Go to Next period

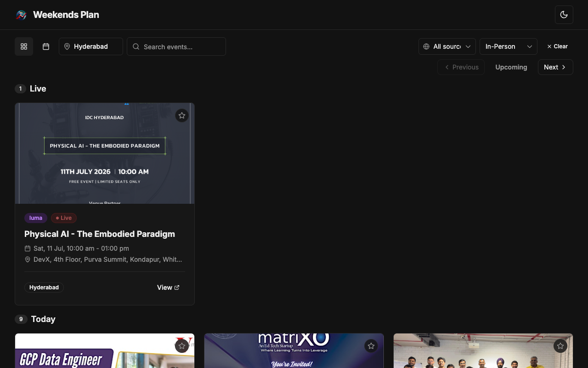pos(555,67)
